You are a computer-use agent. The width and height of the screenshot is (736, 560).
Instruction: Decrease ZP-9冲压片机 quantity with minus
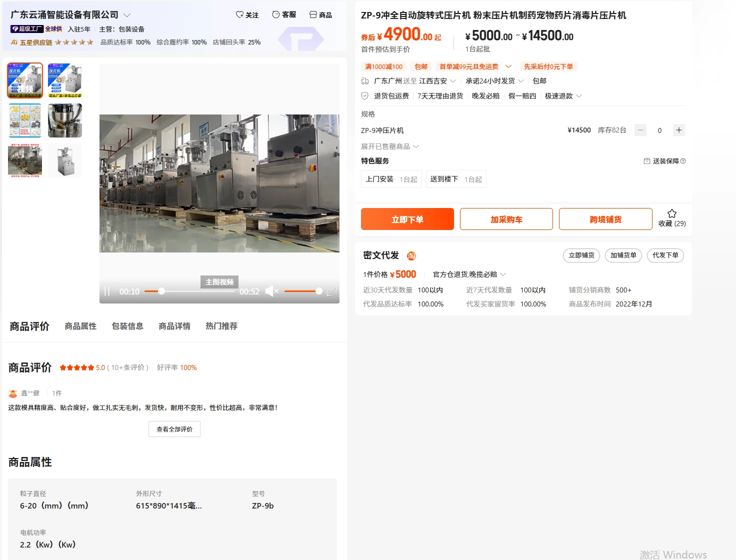click(x=640, y=130)
